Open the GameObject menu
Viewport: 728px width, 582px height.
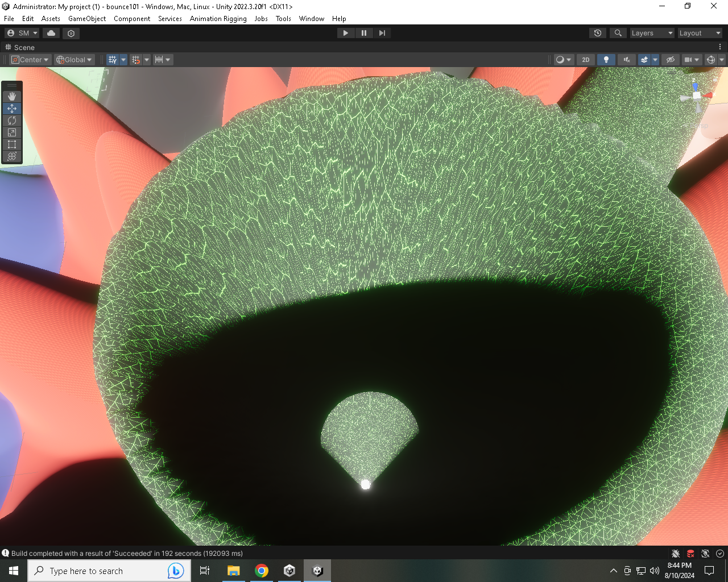click(x=87, y=18)
